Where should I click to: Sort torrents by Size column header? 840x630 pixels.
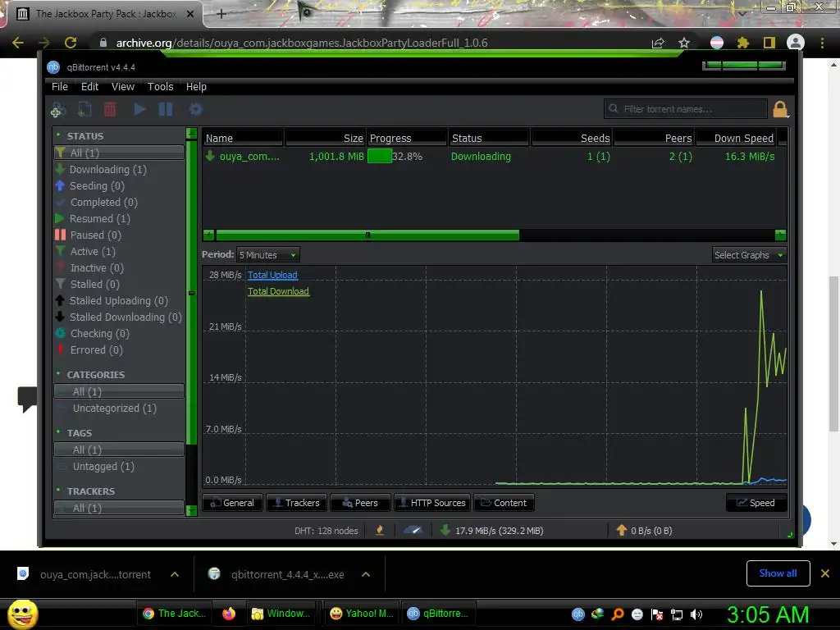pyautogui.click(x=325, y=138)
